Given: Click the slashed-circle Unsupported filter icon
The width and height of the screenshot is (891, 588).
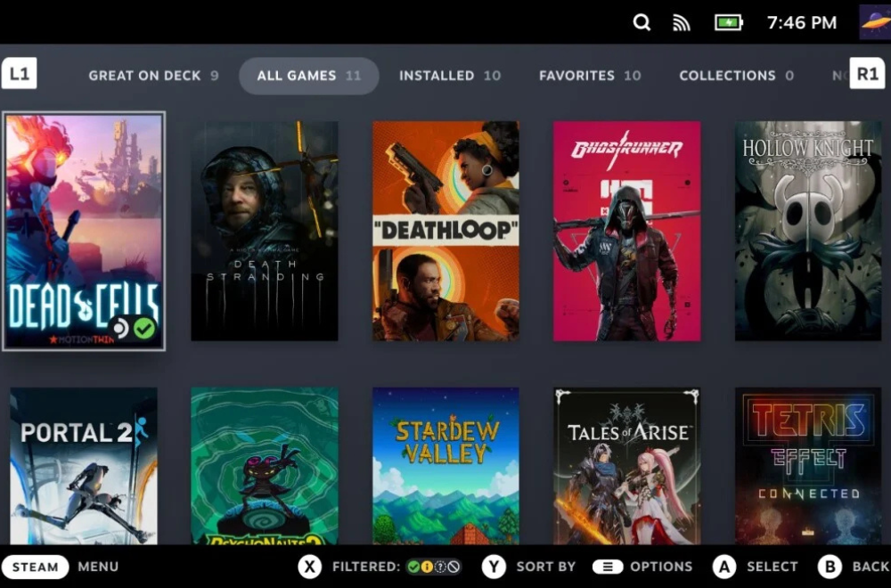Looking at the screenshot, I should pyautogui.click(x=454, y=567).
